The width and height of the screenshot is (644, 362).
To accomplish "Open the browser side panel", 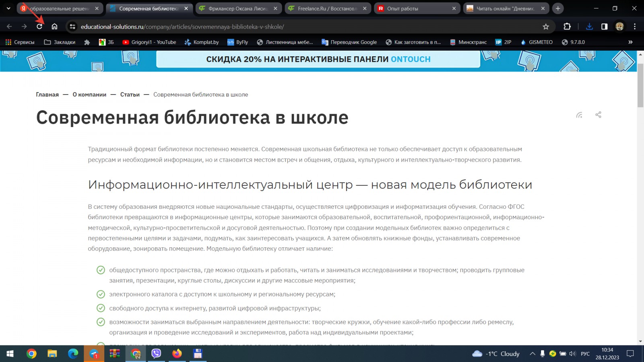I will tap(604, 27).
